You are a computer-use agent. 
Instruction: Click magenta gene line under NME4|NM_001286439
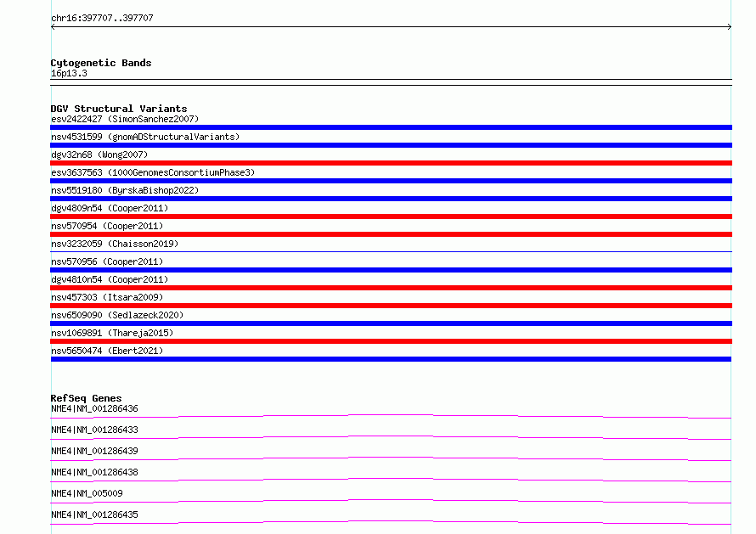pyautogui.click(x=391, y=458)
